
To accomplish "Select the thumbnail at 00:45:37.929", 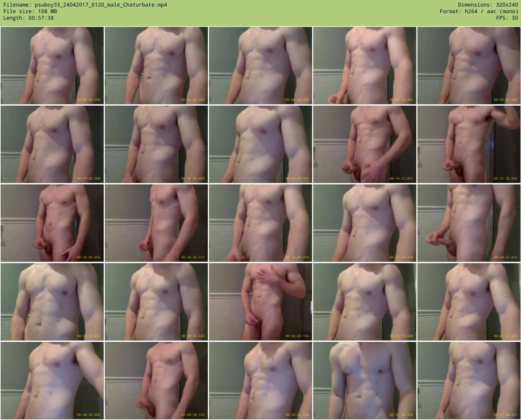I will point(469,302).
